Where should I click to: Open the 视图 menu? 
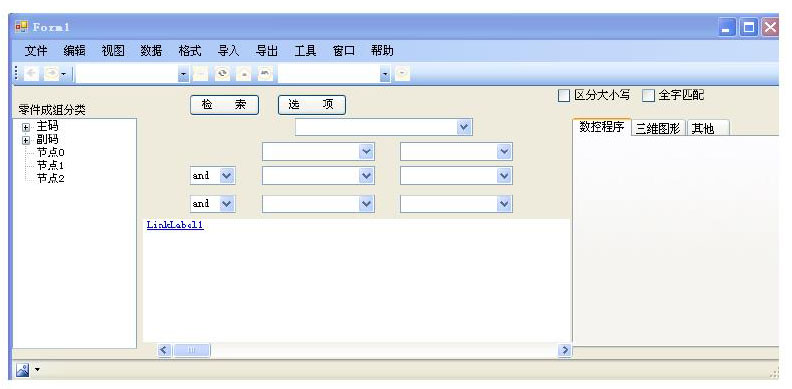pos(113,51)
